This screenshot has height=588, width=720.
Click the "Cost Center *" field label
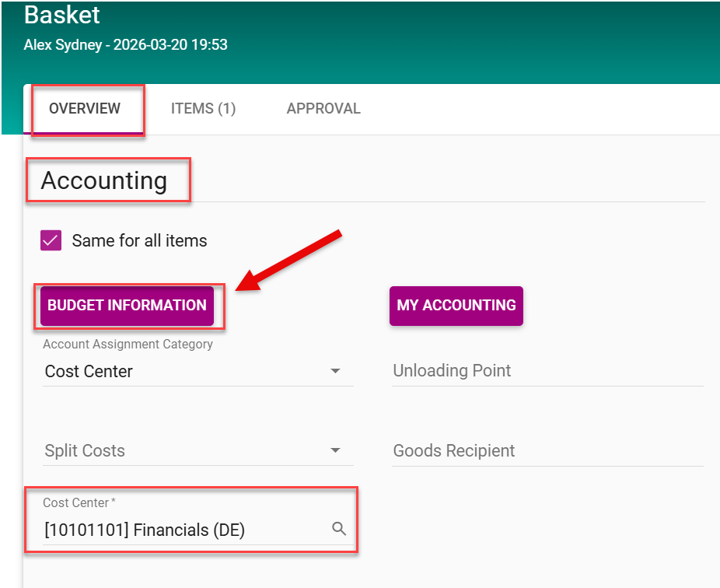pyautogui.click(x=79, y=503)
